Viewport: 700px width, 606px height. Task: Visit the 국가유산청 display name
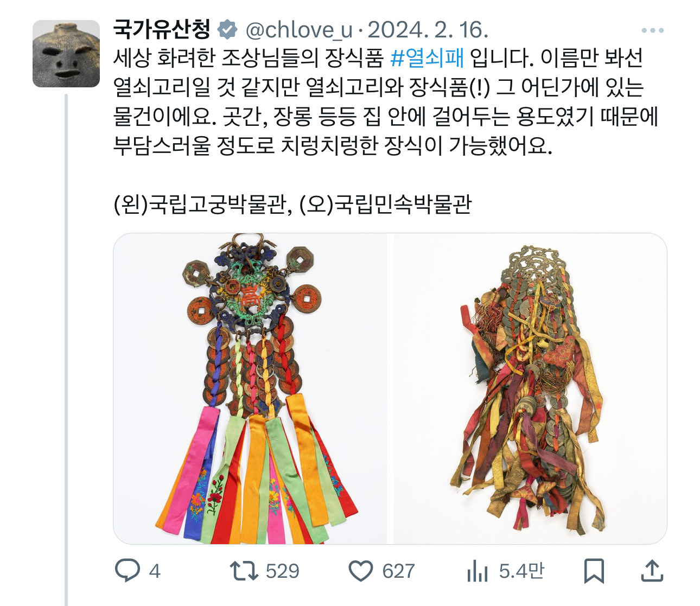162,29
